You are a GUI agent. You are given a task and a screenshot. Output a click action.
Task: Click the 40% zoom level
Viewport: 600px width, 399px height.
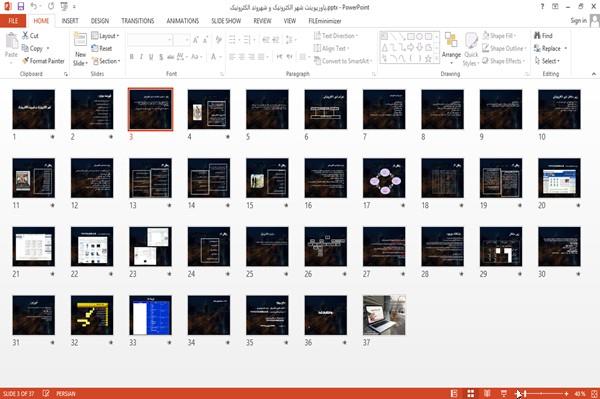coord(579,393)
